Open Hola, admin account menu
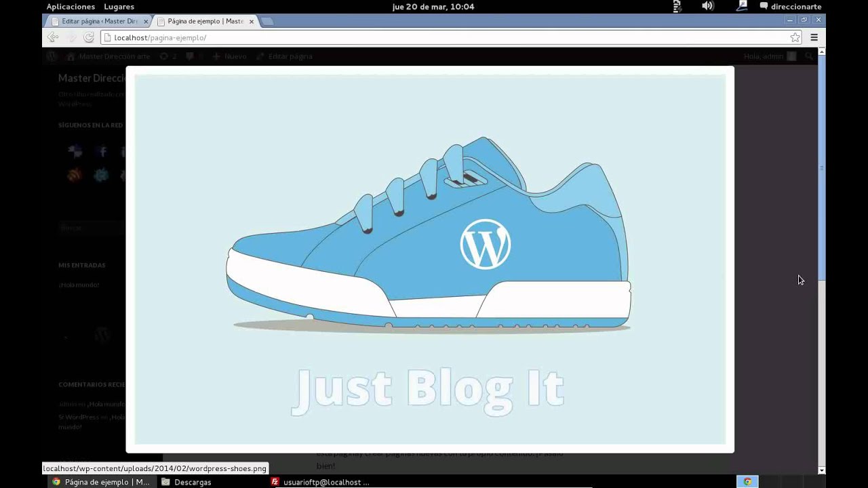 point(770,56)
